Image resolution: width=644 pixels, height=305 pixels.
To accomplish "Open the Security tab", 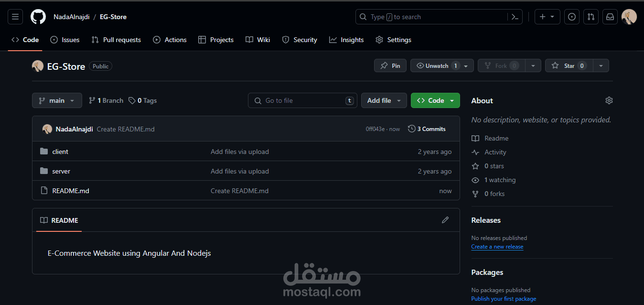I will point(300,40).
